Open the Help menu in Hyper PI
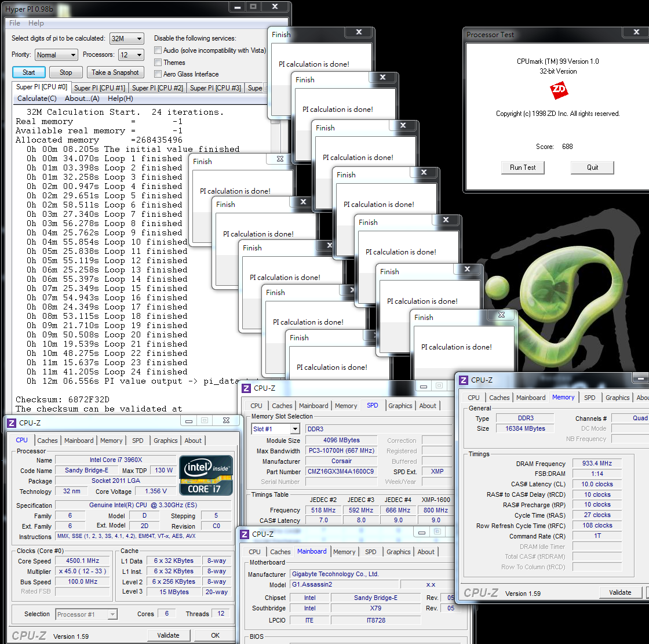Viewport: 649px width, 644px height. 36,23
